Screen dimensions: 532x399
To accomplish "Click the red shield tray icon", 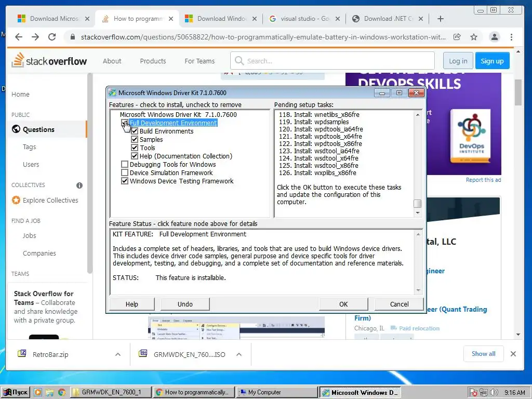I will (x=473, y=392).
